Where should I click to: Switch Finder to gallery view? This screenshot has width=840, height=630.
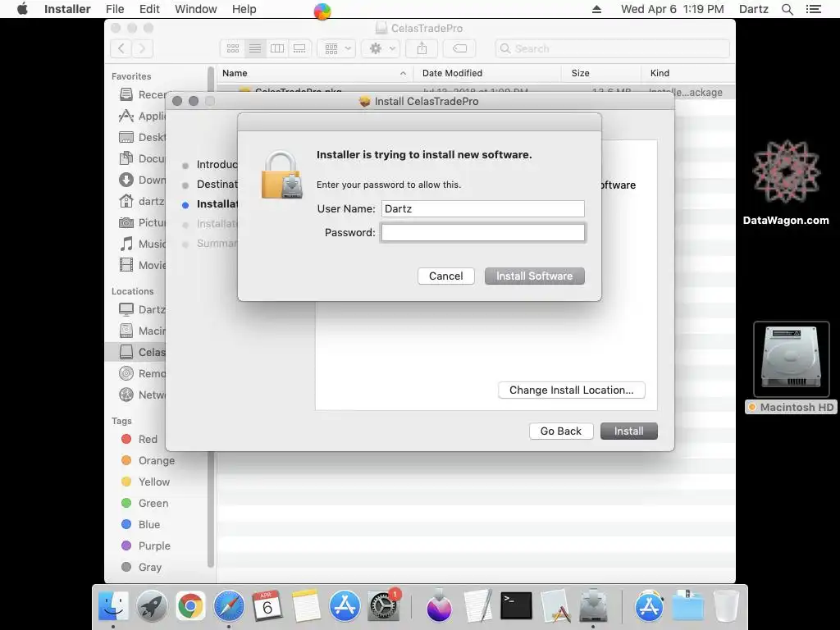(299, 48)
